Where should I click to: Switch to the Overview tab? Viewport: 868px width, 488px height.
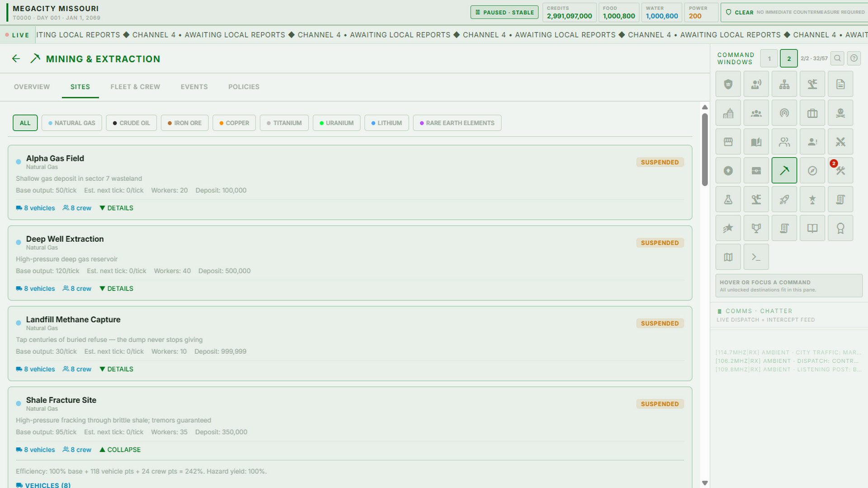point(32,87)
